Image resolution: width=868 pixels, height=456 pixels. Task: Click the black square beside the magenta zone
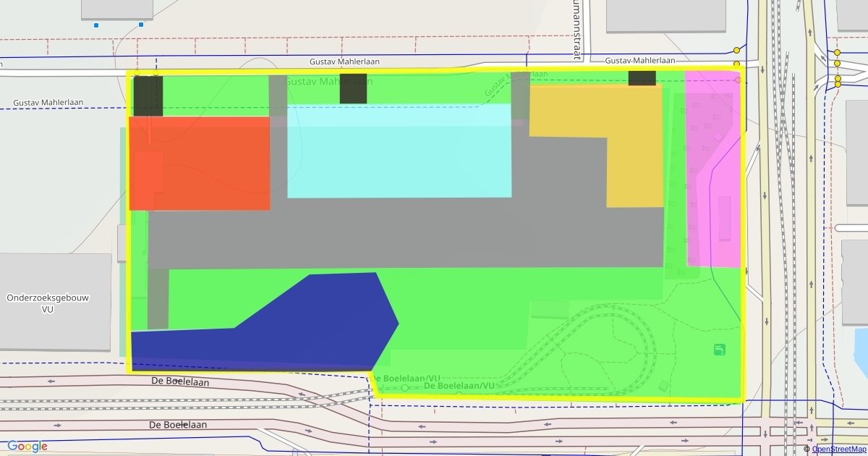coord(642,78)
